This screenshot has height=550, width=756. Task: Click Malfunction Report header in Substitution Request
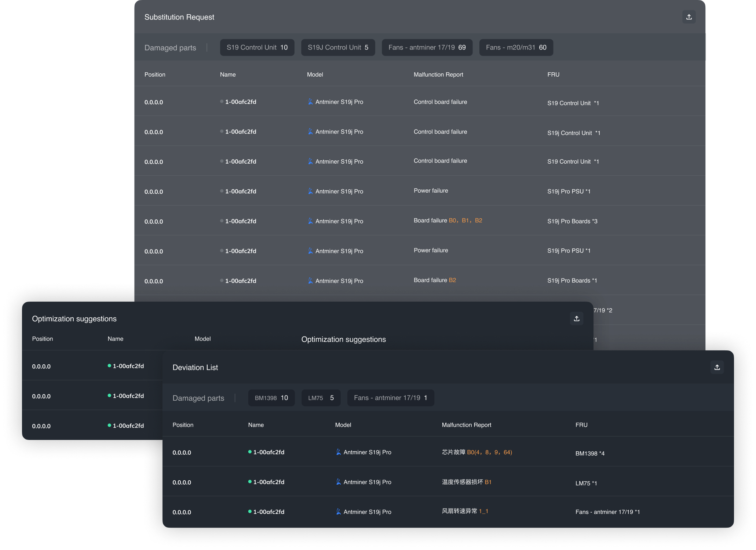click(438, 74)
